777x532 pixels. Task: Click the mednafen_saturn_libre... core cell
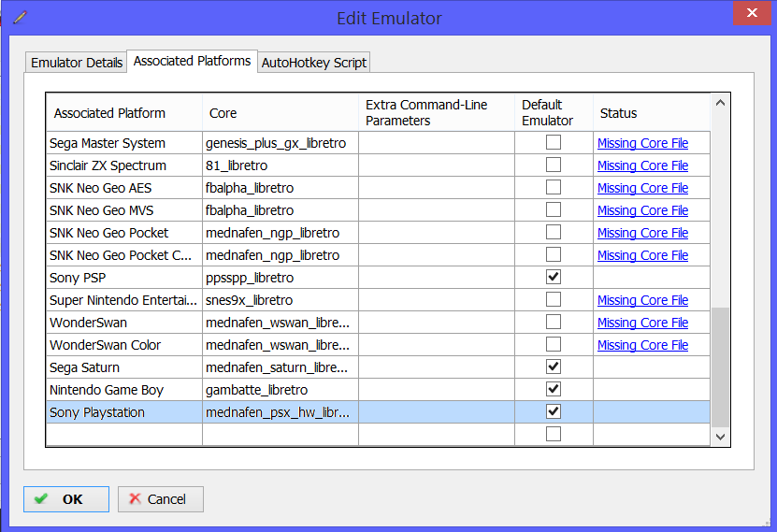(281, 367)
